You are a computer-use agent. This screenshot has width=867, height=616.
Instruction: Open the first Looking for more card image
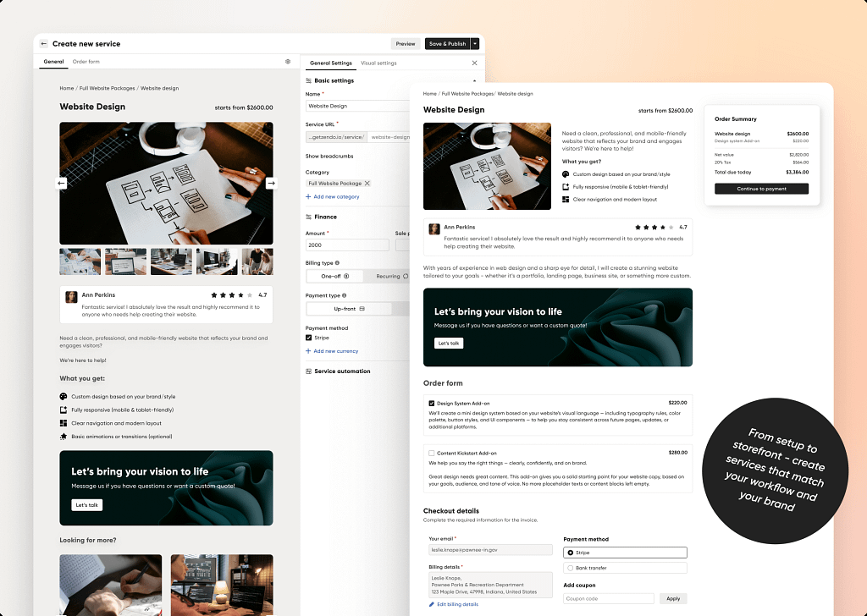pos(111,585)
